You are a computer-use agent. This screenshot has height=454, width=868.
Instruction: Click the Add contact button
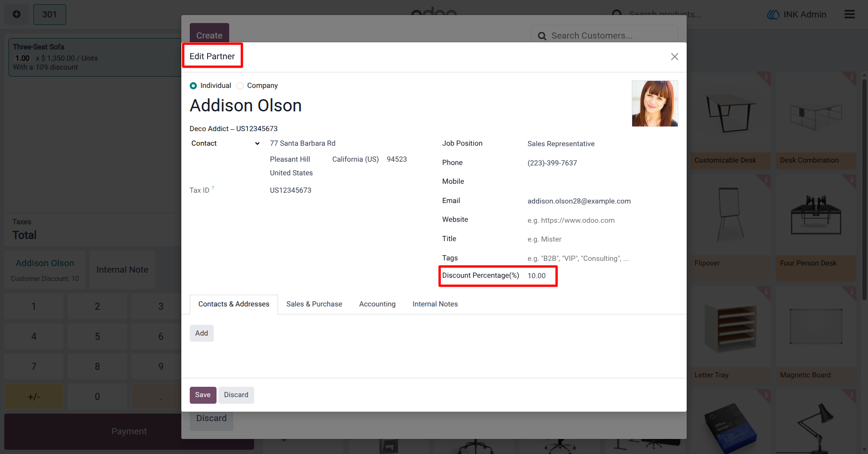(x=201, y=333)
